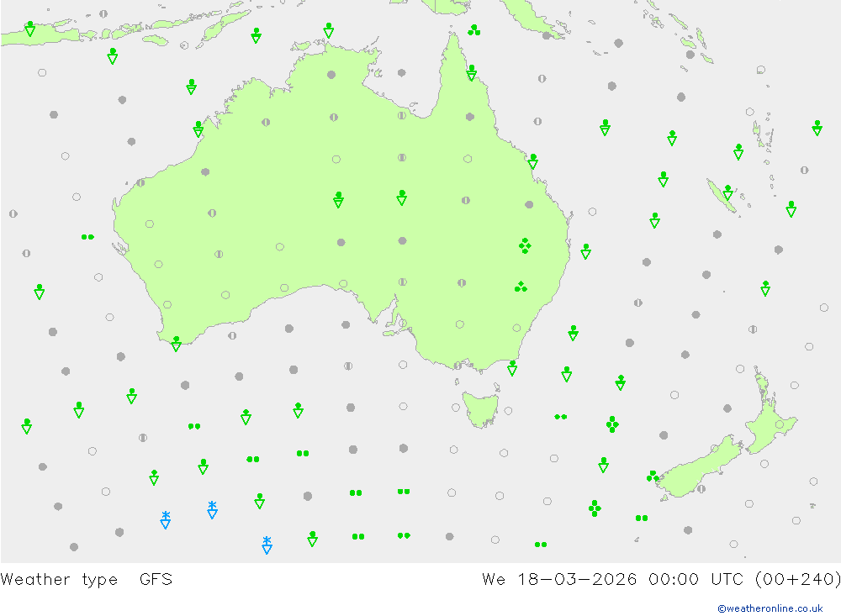Click the shower symbol over New Caledonia
Viewport: 841px width, 616px height.
727,192
